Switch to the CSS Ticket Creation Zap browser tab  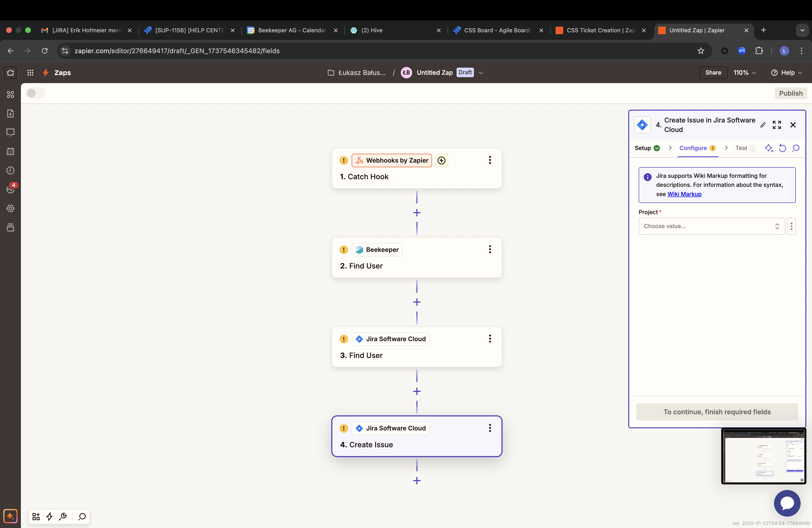[601, 30]
